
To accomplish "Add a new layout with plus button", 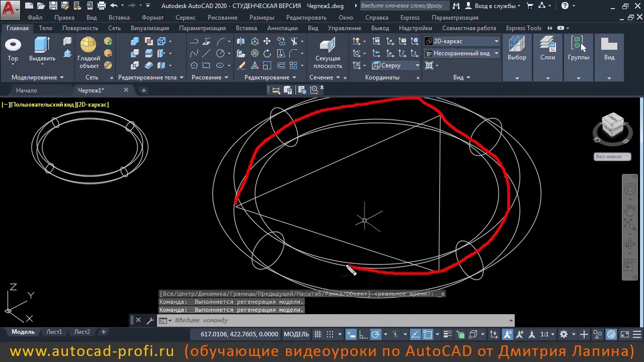I will pos(103,332).
